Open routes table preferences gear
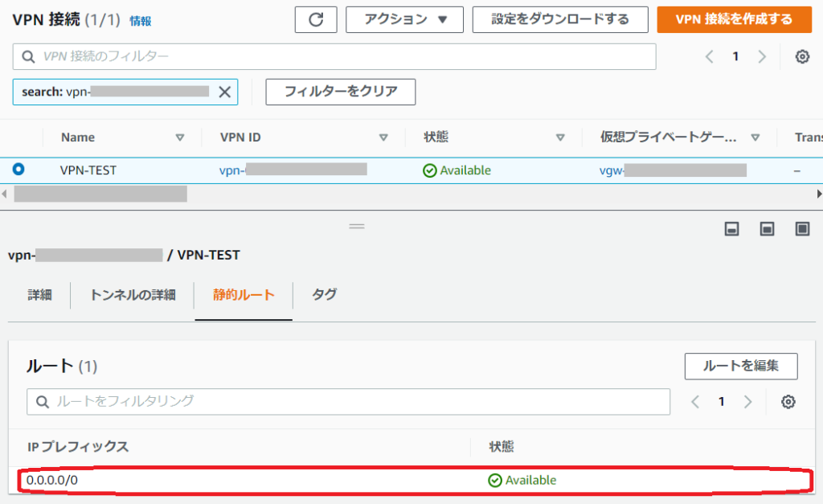The image size is (823, 504). [x=788, y=402]
